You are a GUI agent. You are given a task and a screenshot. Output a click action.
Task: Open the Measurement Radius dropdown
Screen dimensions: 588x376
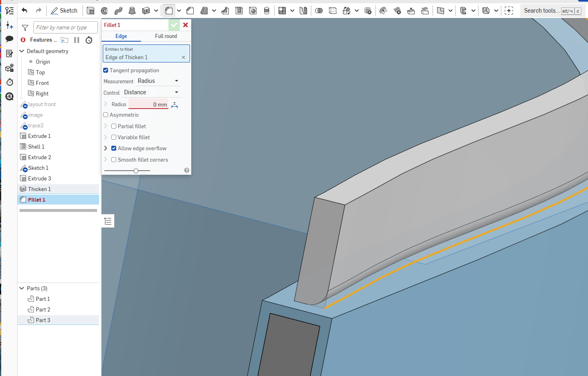(158, 81)
